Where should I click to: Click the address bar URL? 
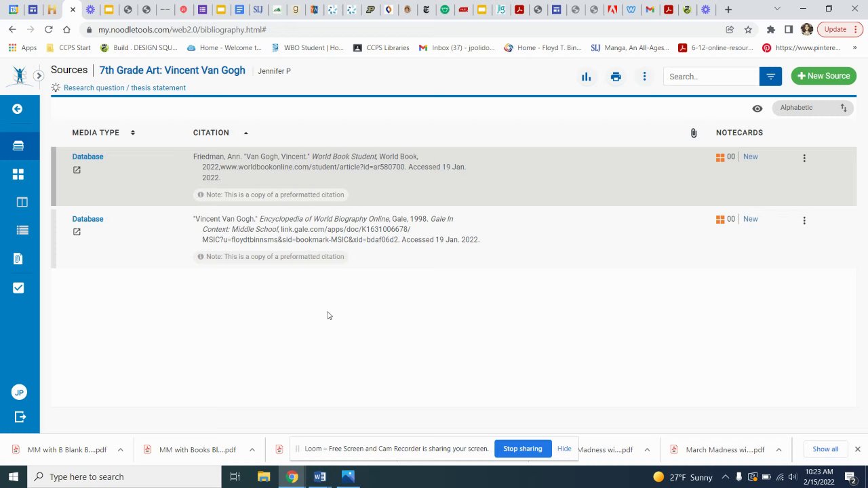182,30
